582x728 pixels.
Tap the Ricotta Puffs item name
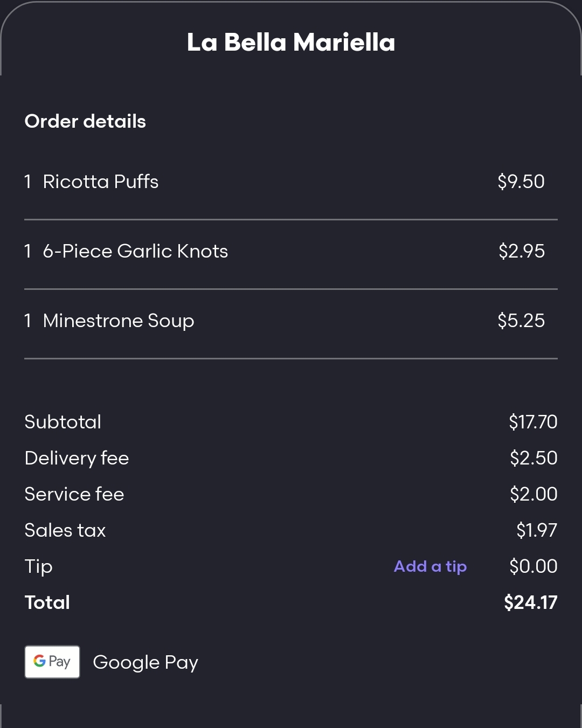(101, 182)
